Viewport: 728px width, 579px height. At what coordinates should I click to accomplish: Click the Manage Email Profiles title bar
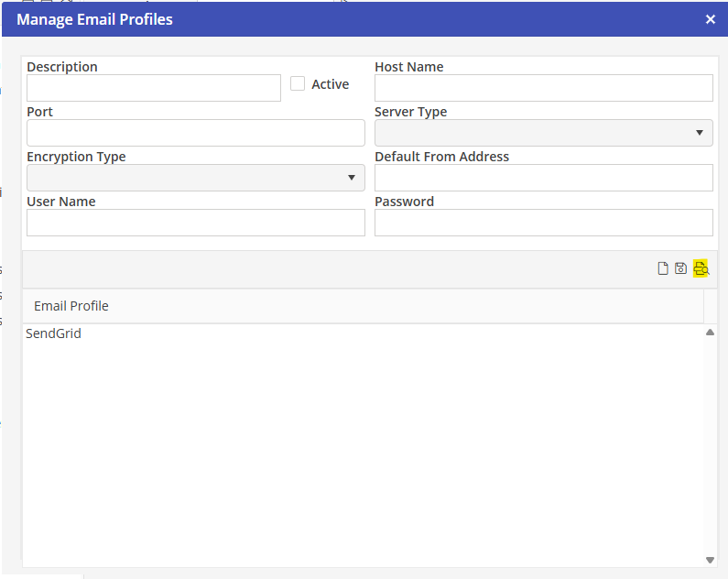275,19
